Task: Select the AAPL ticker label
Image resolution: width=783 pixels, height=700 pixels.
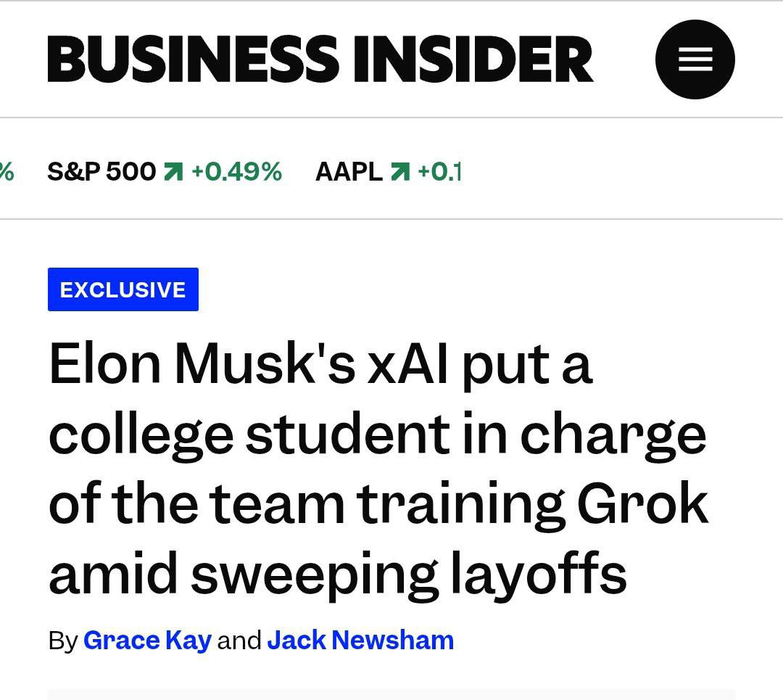Action: pyautogui.click(x=349, y=172)
